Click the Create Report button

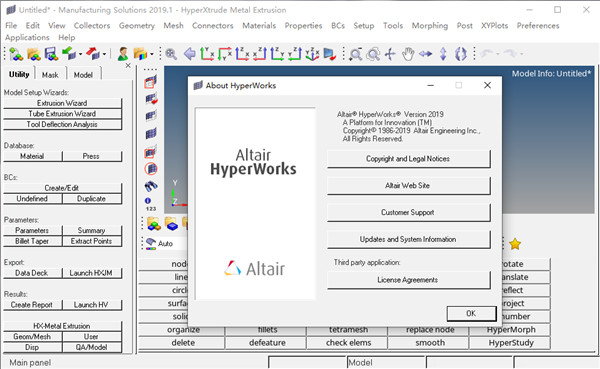[x=32, y=305]
